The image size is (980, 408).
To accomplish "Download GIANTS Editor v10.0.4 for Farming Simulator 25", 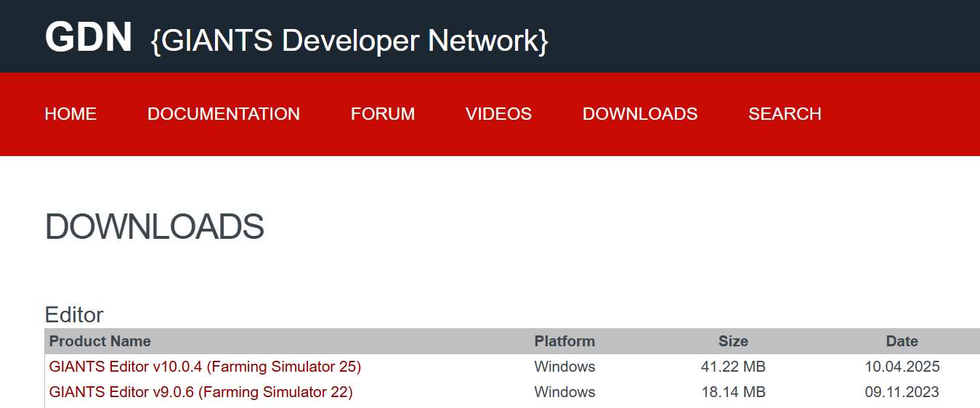I will click(205, 367).
